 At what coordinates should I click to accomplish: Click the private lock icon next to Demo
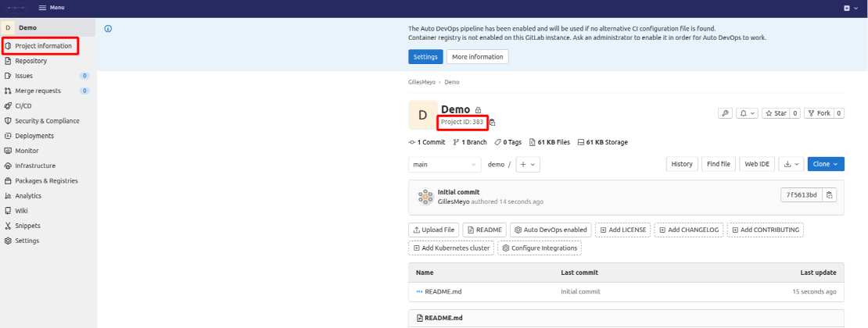pyautogui.click(x=479, y=110)
